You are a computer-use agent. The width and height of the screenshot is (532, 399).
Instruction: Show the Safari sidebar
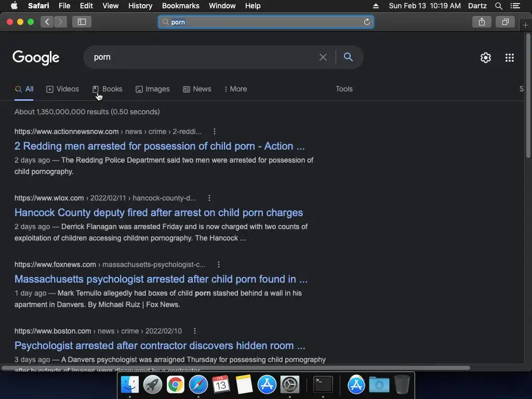[82, 22]
